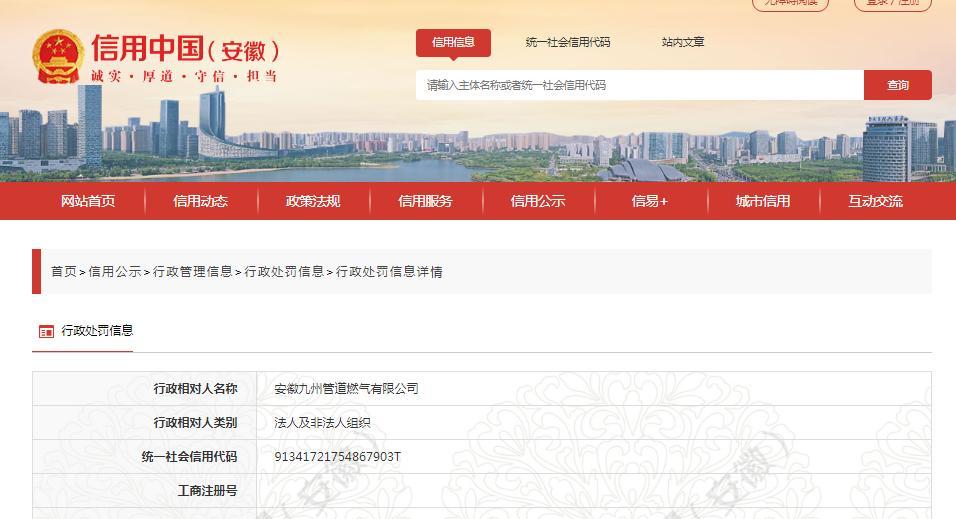Screen dimensions: 956x519
Task: Click the 法人及非法人组织 value
Action: 323,423
